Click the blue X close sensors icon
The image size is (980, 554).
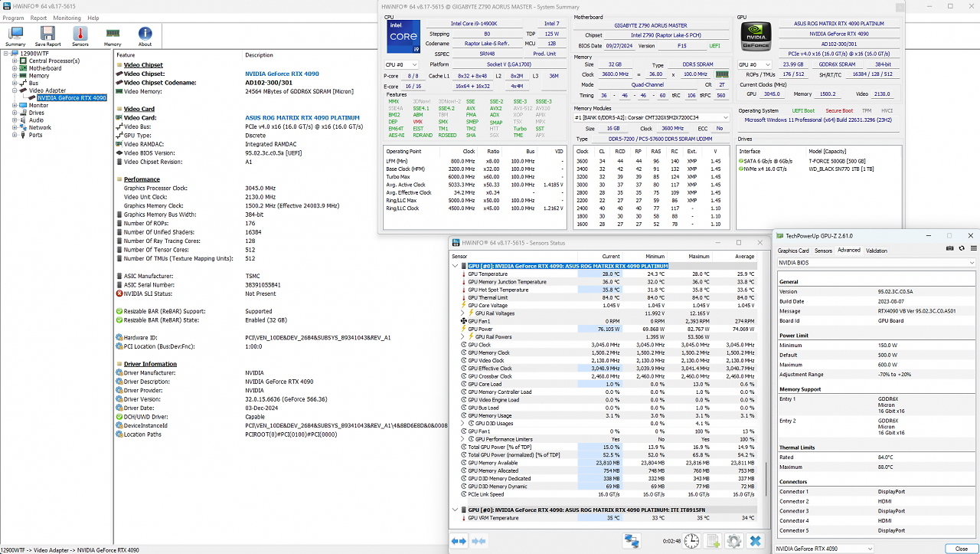pos(756,541)
